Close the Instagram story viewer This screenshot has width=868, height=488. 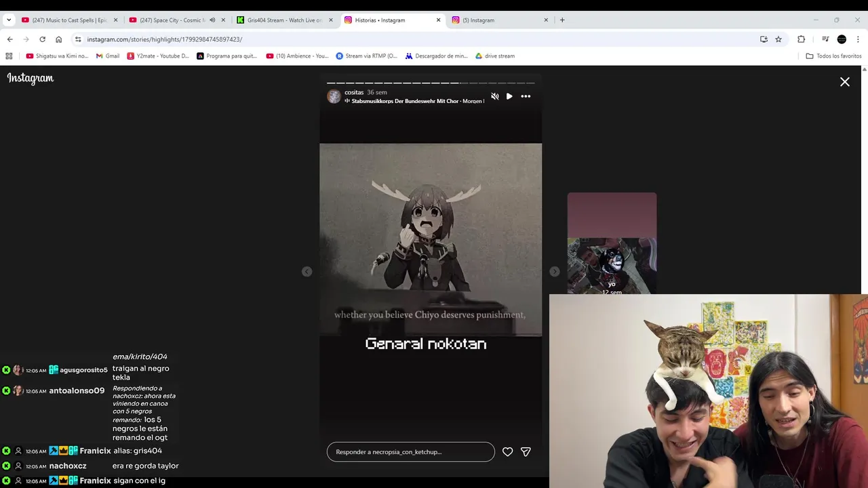click(x=844, y=82)
